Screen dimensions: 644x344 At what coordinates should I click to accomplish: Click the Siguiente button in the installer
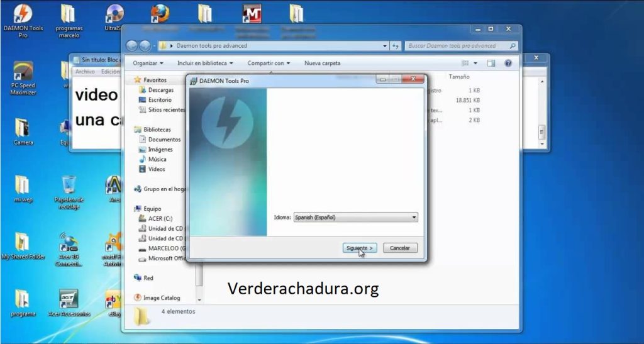click(359, 248)
